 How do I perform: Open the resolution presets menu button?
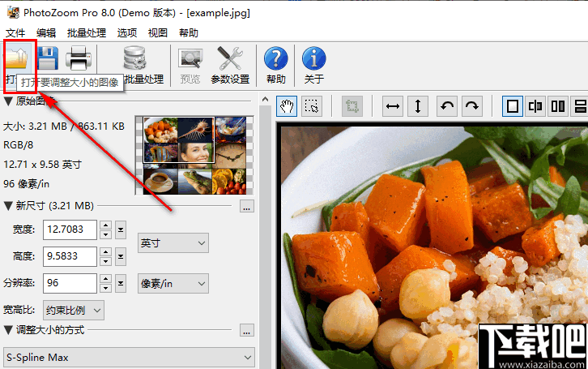[x=121, y=283]
